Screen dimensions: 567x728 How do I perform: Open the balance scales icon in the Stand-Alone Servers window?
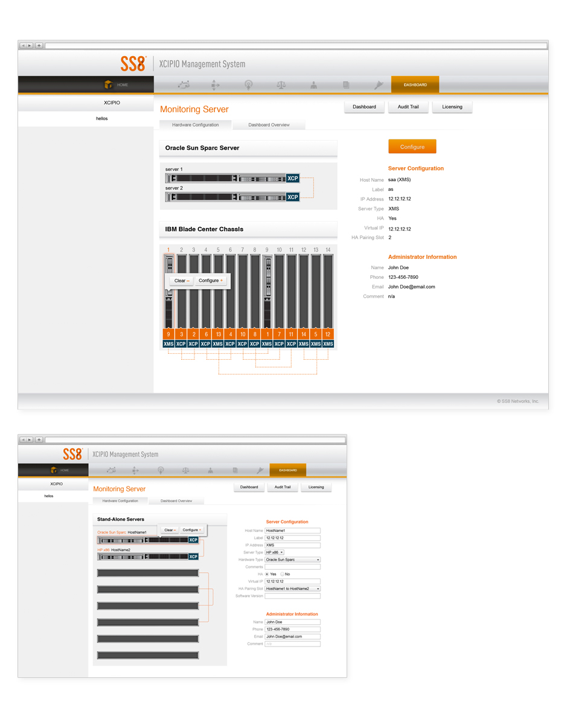[x=185, y=470]
